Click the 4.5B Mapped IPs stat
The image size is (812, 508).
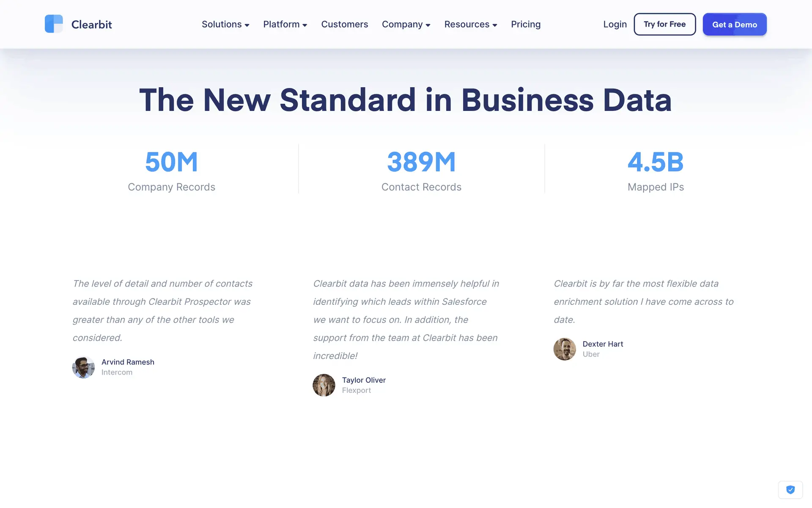656,170
